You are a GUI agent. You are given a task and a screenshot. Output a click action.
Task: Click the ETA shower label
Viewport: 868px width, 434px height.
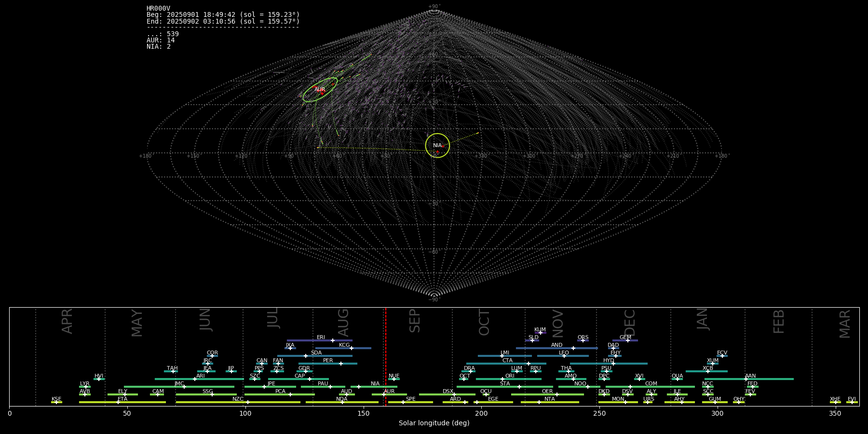122,399
